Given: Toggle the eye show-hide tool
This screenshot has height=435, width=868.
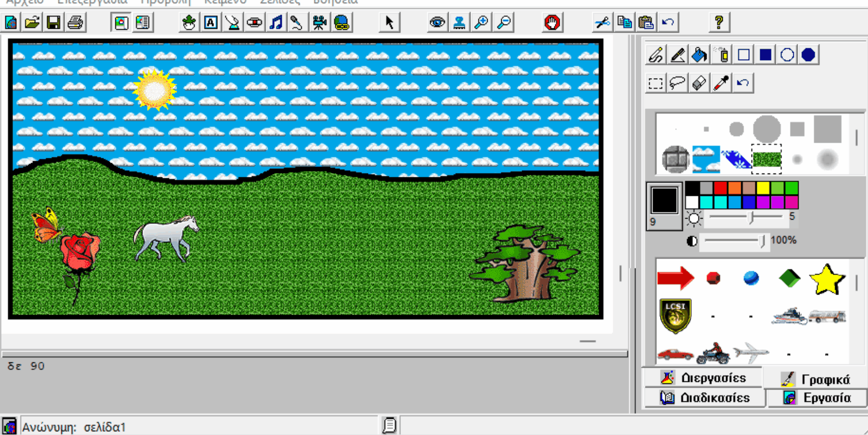Looking at the screenshot, I should coord(437,23).
